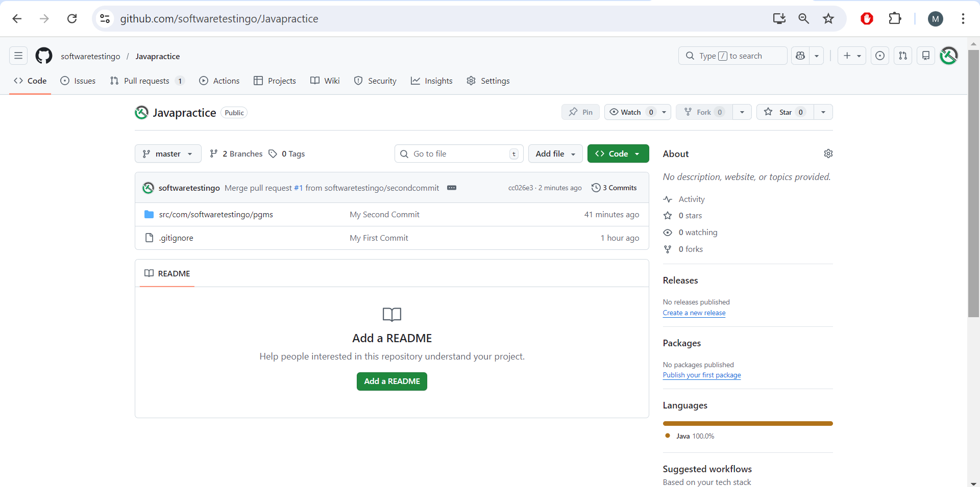Click the green Add a README button
980x487 pixels.
(x=392, y=381)
